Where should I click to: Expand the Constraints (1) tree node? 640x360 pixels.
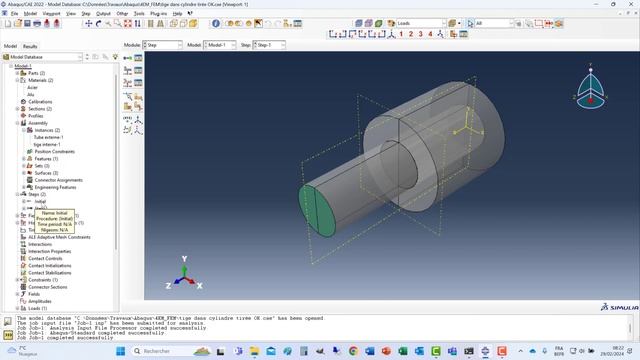click(18, 280)
